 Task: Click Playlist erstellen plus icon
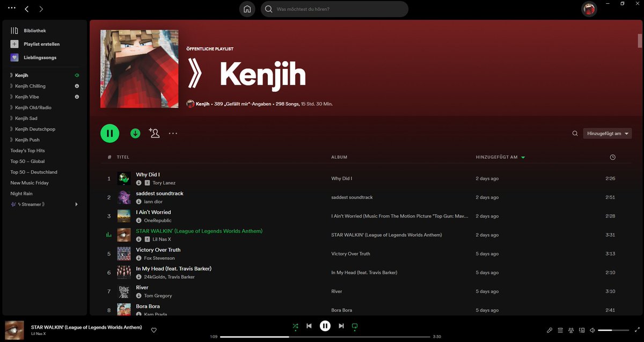tap(14, 44)
